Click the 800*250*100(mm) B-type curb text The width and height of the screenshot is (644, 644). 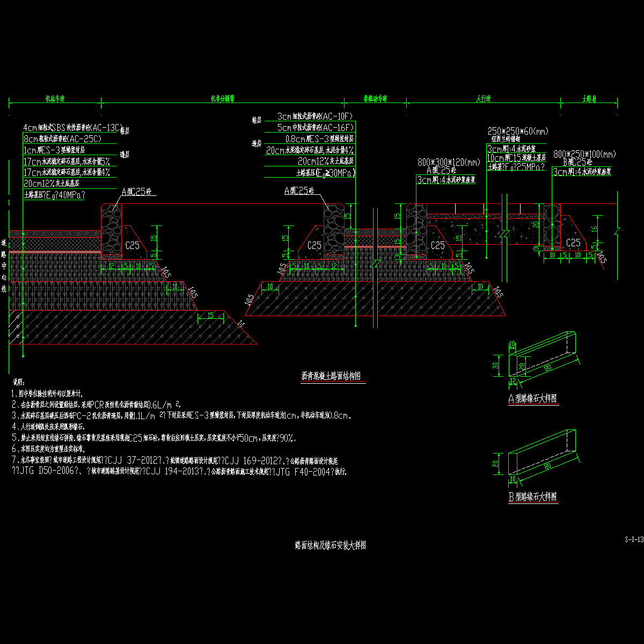pos(584,153)
